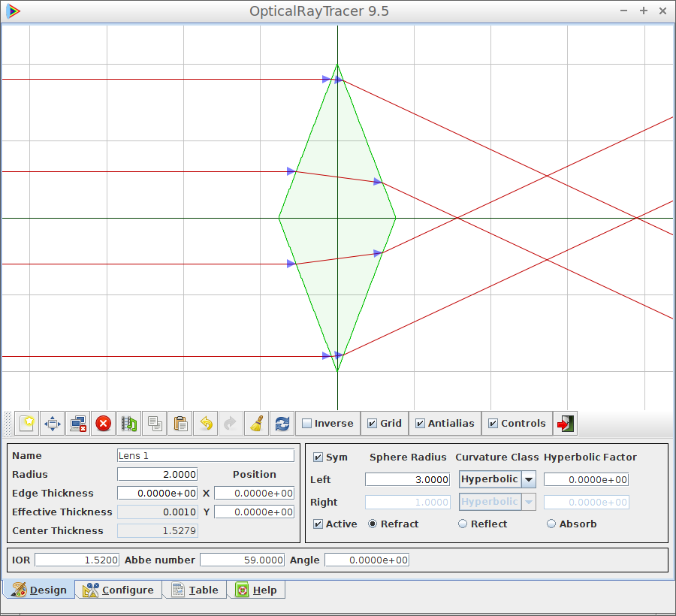Click the Lens 1 name field
Viewport: 676px width, 616px height.
tap(206, 456)
